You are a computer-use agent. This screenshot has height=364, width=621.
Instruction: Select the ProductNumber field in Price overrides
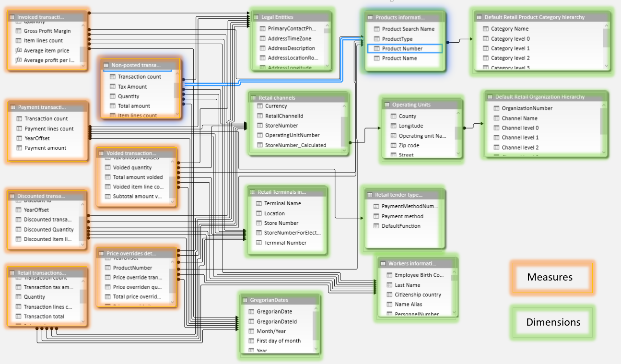pos(134,268)
